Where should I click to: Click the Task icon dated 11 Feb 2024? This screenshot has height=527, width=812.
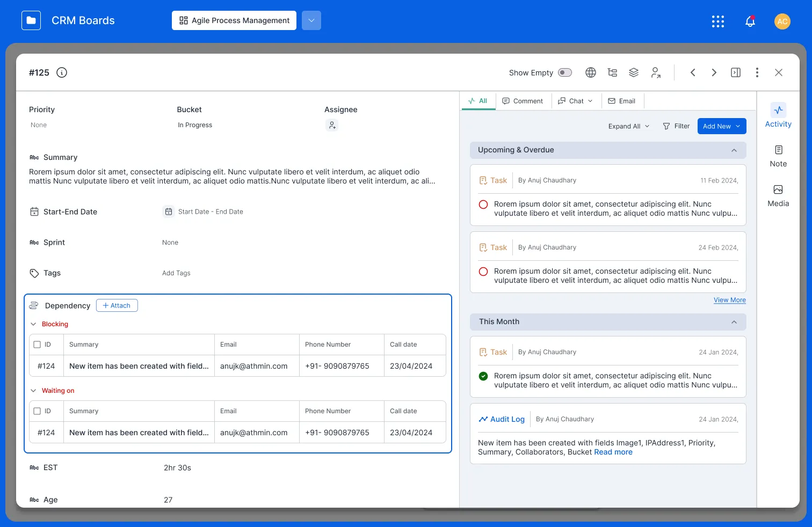483,180
